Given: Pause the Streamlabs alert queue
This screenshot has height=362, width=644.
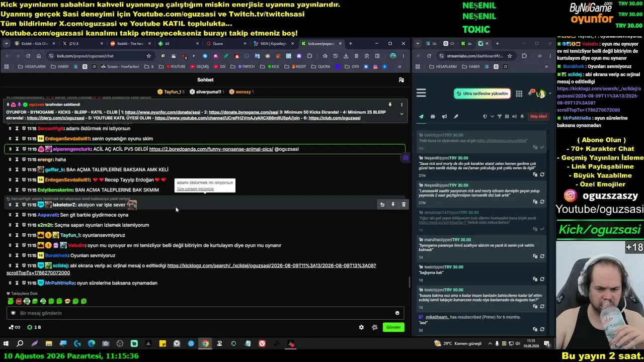Looking at the screenshot, I should [507, 117].
